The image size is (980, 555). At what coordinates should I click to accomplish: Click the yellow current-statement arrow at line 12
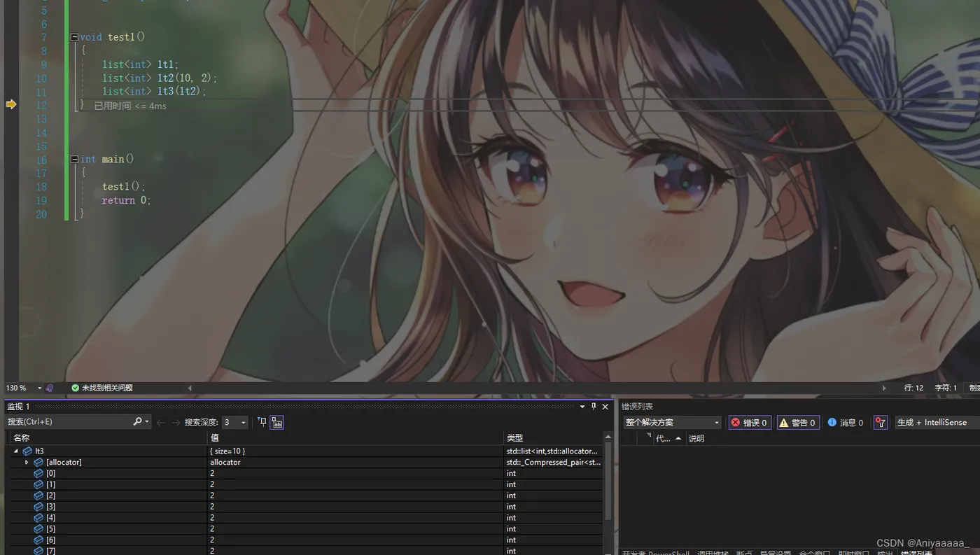11,104
